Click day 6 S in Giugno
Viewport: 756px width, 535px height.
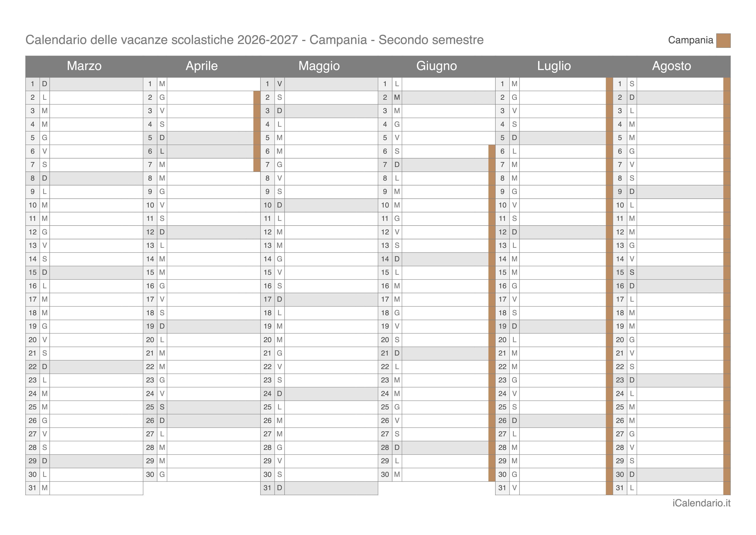click(436, 151)
